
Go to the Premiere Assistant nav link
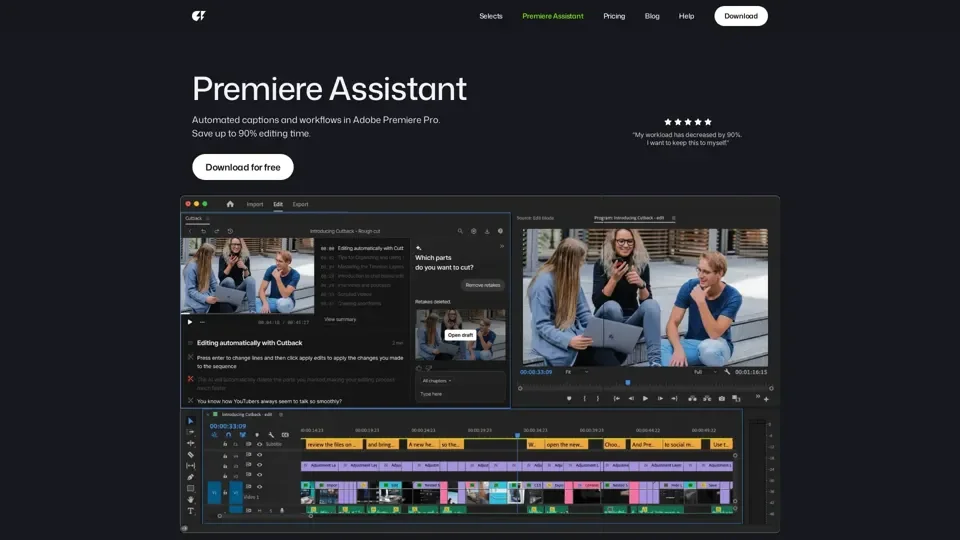[x=552, y=16]
